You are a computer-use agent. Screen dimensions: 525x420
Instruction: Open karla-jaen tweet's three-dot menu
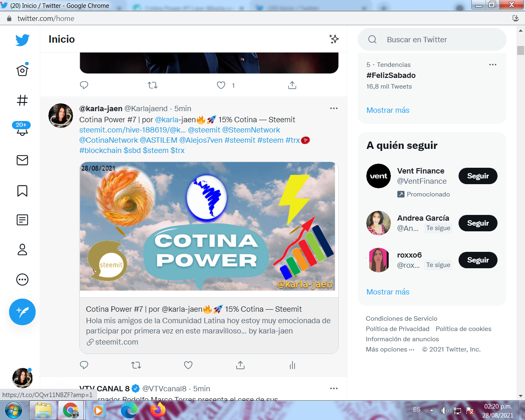pos(334,108)
